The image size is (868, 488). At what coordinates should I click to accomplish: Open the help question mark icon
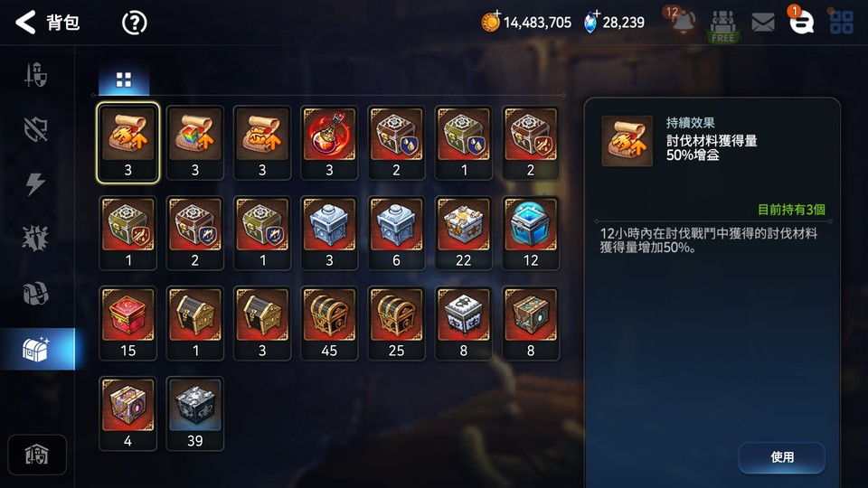point(134,23)
